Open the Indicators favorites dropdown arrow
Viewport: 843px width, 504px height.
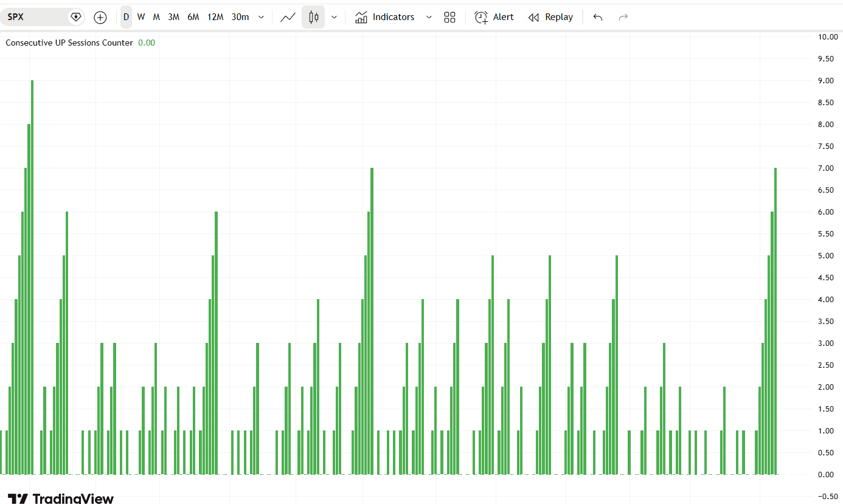pos(429,17)
